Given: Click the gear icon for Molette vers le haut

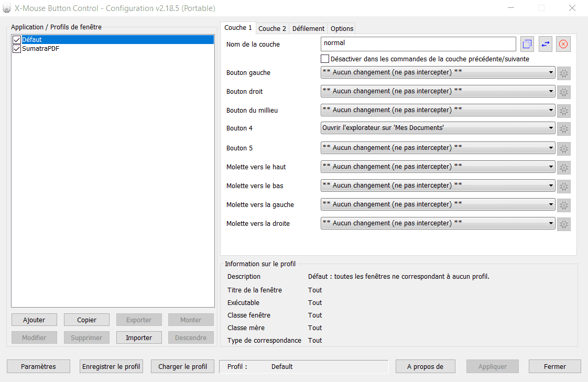Looking at the screenshot, I should pyautogui.click(x=564, y=168).
